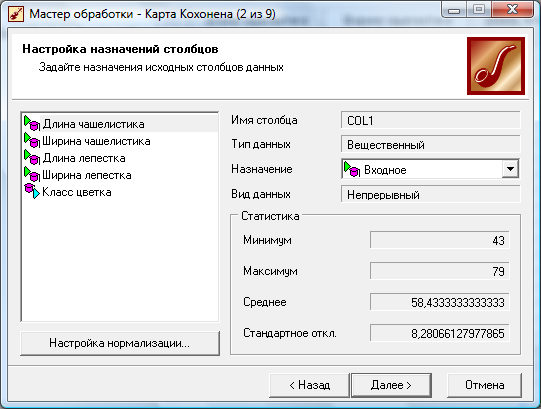Click the input icon beside 'Длина лепестка'
The height and width of the screenshot is (409, 541).
click(x=32, y=157)
